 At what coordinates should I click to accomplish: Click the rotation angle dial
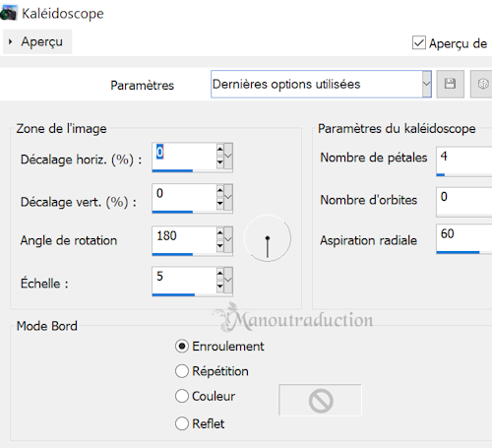point(268,238)
